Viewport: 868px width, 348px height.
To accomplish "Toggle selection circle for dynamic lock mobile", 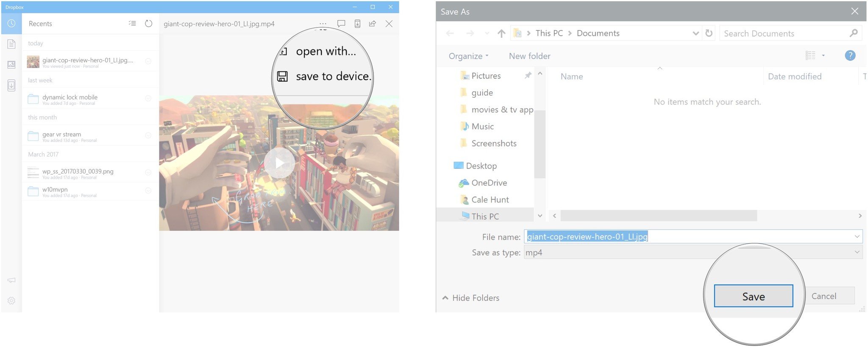I will (148, 98).
